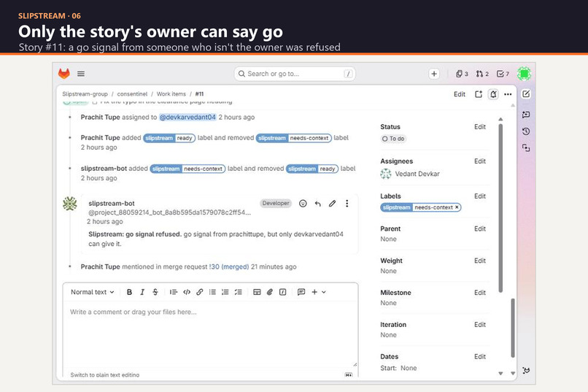The height and width of the screenshot is (392, 588).
Task: Attach a file with paperclip icon
Action: coord(270,292)
